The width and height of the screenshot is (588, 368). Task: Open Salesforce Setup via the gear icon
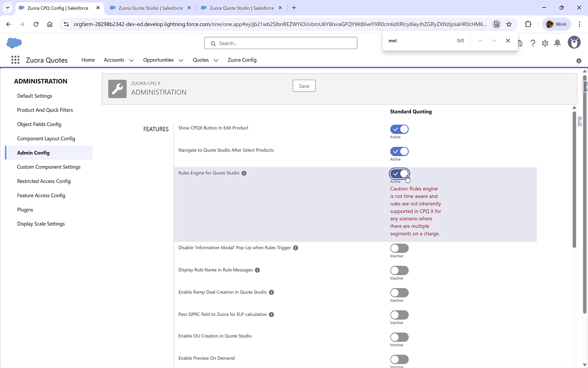[x=545, y=43]
